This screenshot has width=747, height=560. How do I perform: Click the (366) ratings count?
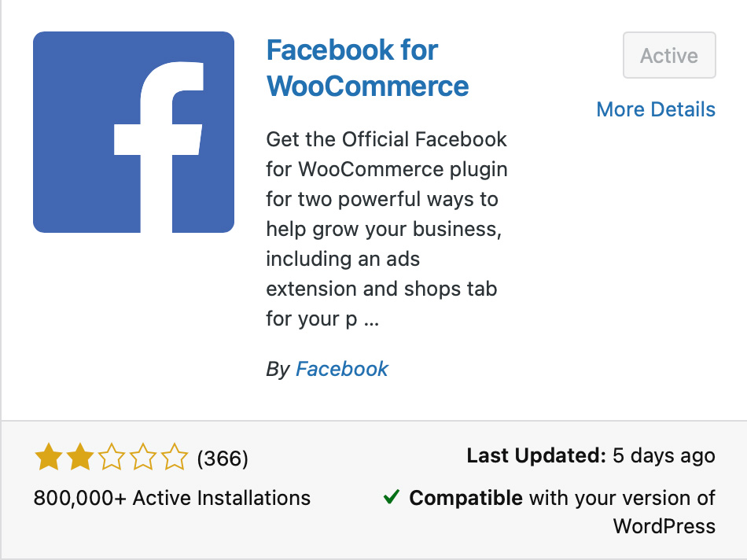[x=223, y=458]
